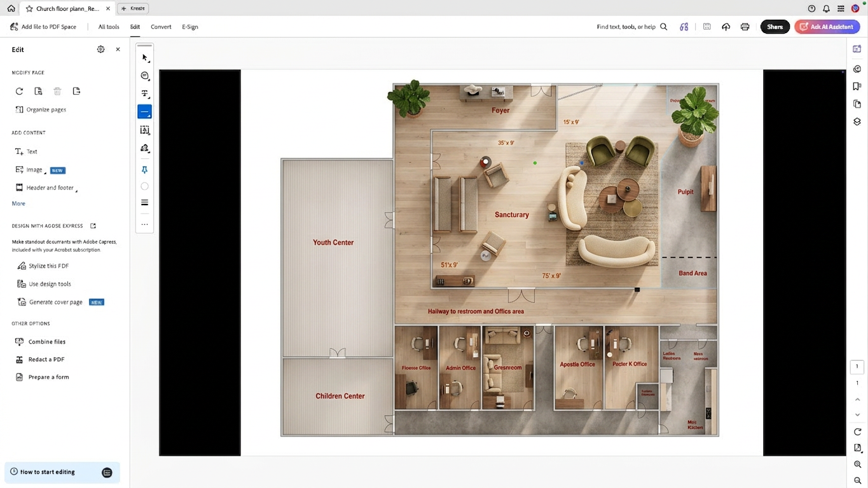
Task: Open the Convert menu
Action: tap(161, 27)
